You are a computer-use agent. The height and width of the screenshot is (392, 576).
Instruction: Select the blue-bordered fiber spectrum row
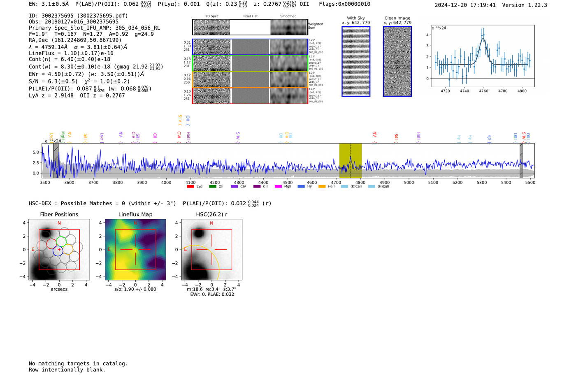pos(250,47)
